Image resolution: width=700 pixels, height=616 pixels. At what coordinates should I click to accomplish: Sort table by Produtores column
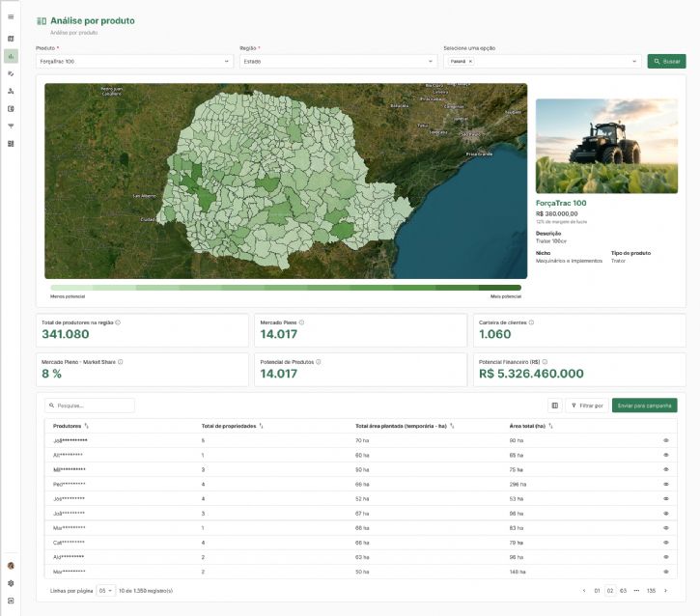click(87, 427)
